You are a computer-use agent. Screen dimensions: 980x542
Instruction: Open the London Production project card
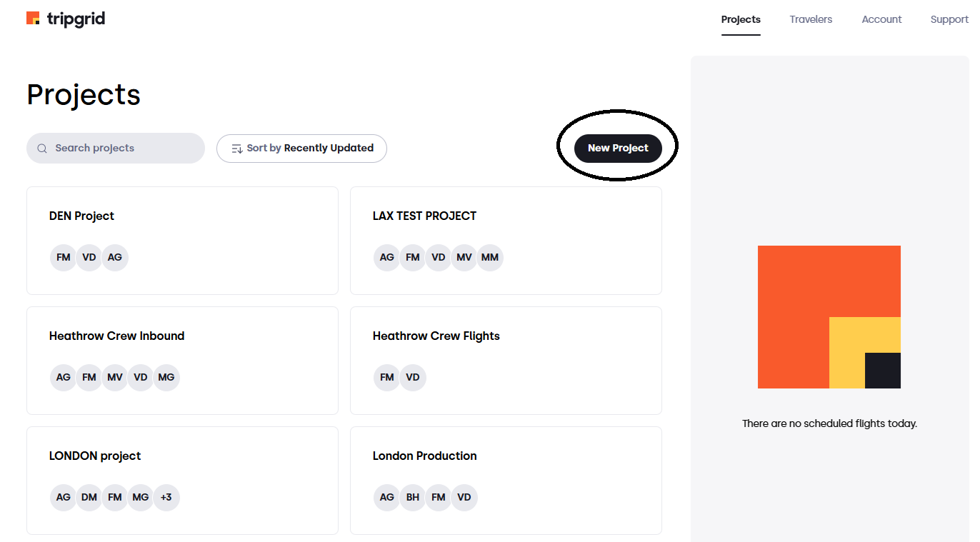506,481
